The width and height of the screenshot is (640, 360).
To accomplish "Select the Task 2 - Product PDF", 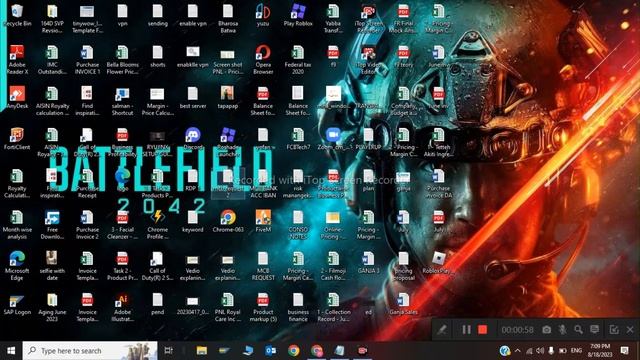I will click(122, 266).
